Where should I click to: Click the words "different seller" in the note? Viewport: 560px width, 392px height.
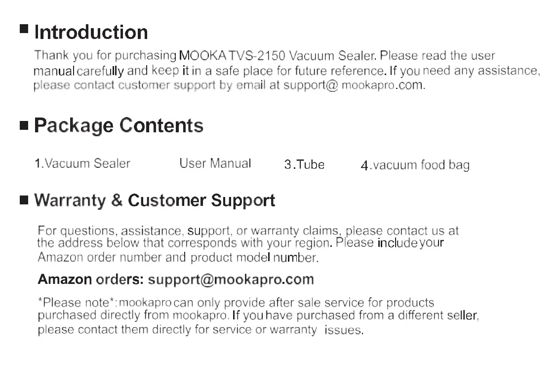438,315
